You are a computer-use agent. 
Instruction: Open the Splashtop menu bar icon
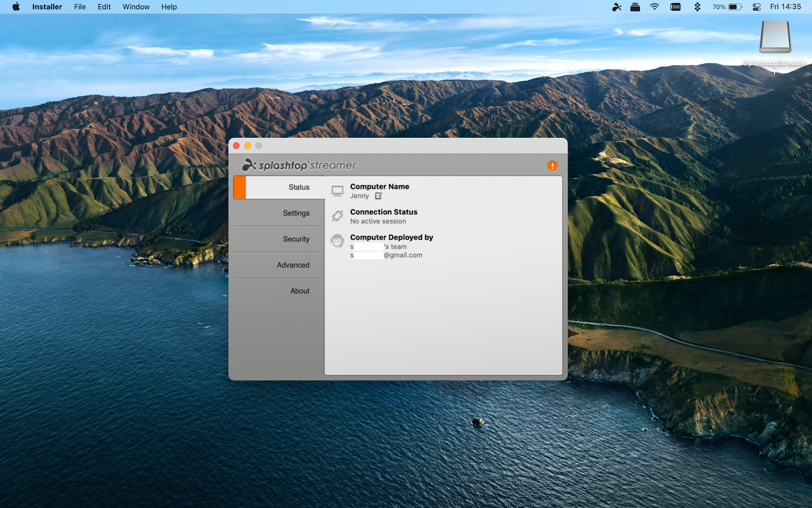pyautogui.click(x=617, y=7)
